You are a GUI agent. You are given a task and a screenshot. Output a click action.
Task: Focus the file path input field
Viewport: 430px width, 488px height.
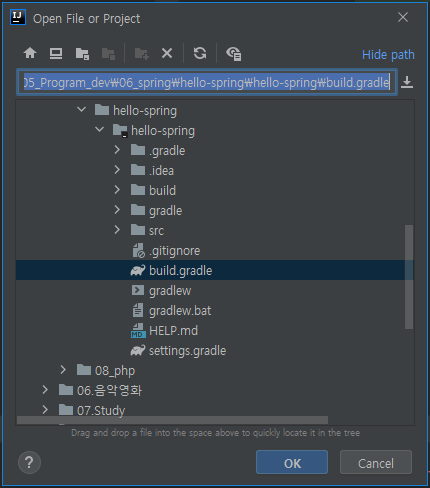coord(207,82)
